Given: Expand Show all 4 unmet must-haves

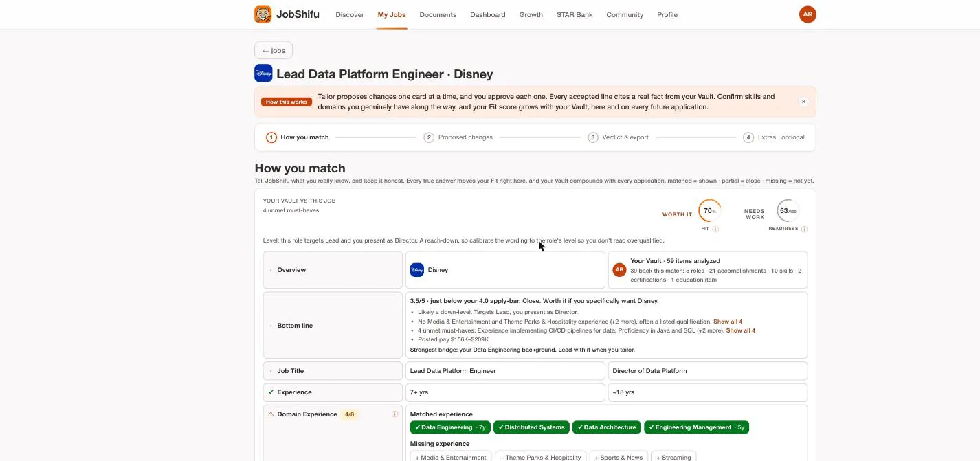Looking at the screenshot, I should tap(741, 330).
